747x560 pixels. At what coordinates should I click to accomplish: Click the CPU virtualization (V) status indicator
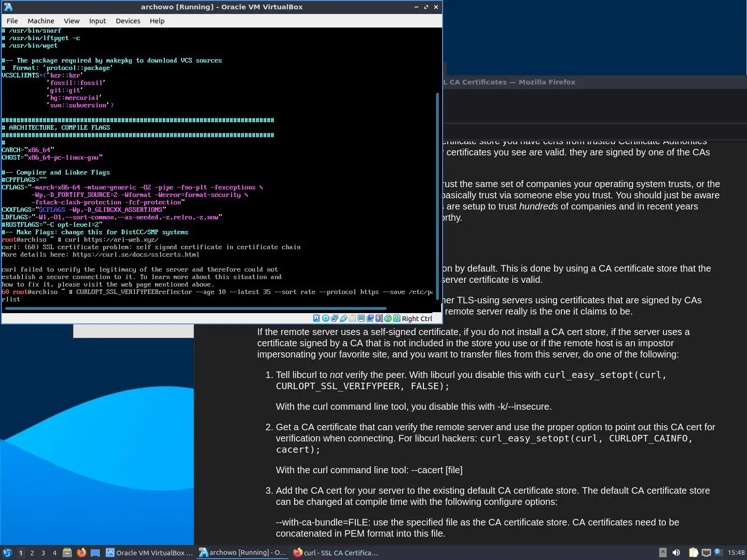click(379, 318)
